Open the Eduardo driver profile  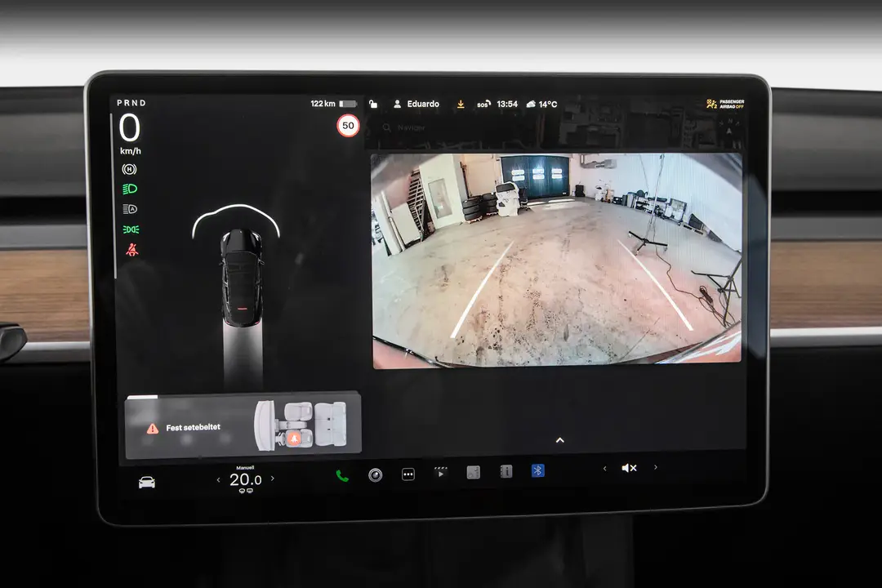416,104
